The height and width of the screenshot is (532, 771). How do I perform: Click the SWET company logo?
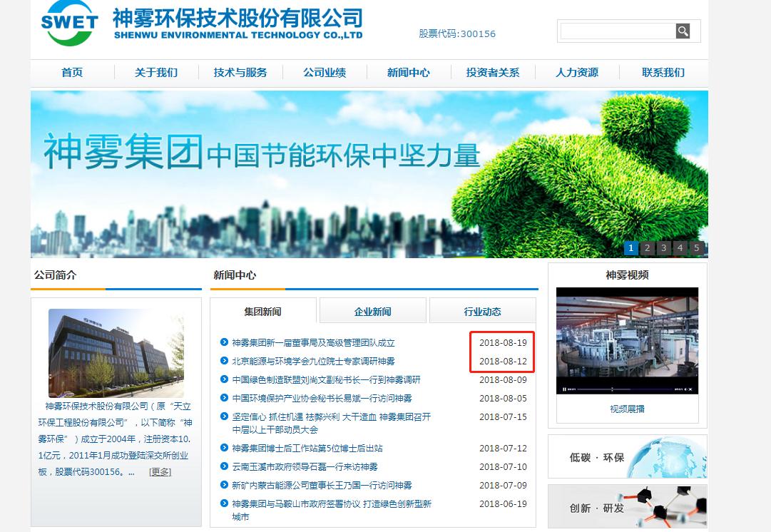click(x=69, y=23)
